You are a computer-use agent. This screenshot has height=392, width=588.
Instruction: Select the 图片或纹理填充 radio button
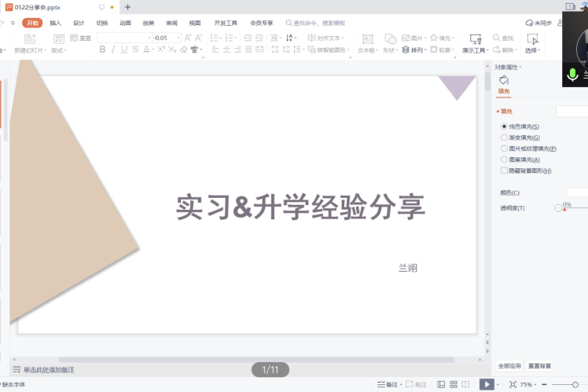pos(505,148)
